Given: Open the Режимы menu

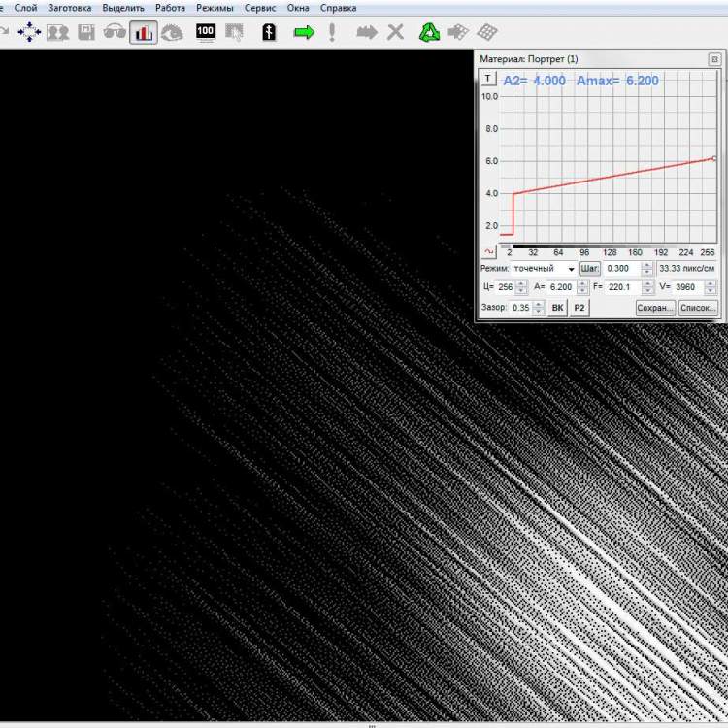Looking at the screenshot, I should coord(215,7).
